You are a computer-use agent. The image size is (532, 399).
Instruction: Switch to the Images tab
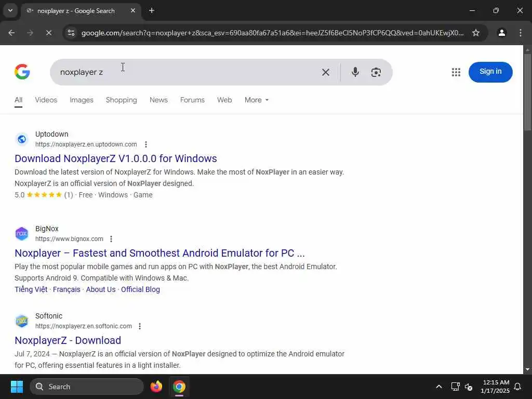point(82,100)
